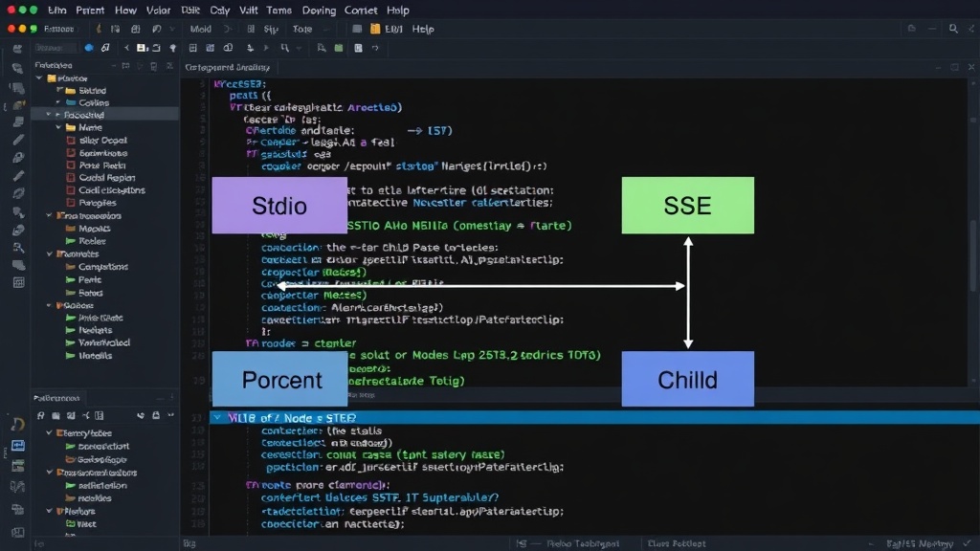Select the Mopats folder
980x551 pixels.
click(x=95, y=229)
